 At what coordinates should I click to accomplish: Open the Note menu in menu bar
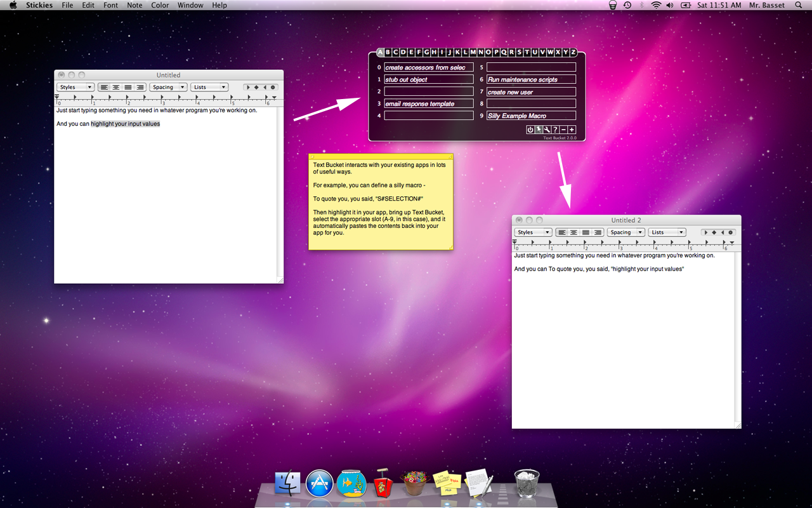pos(134,5)
